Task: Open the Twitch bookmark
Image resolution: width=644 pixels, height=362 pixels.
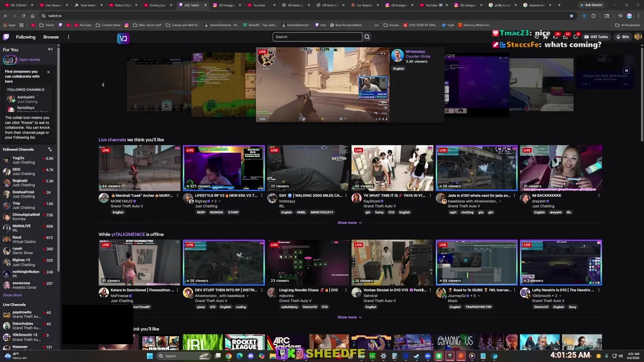Action: (47, 25)
